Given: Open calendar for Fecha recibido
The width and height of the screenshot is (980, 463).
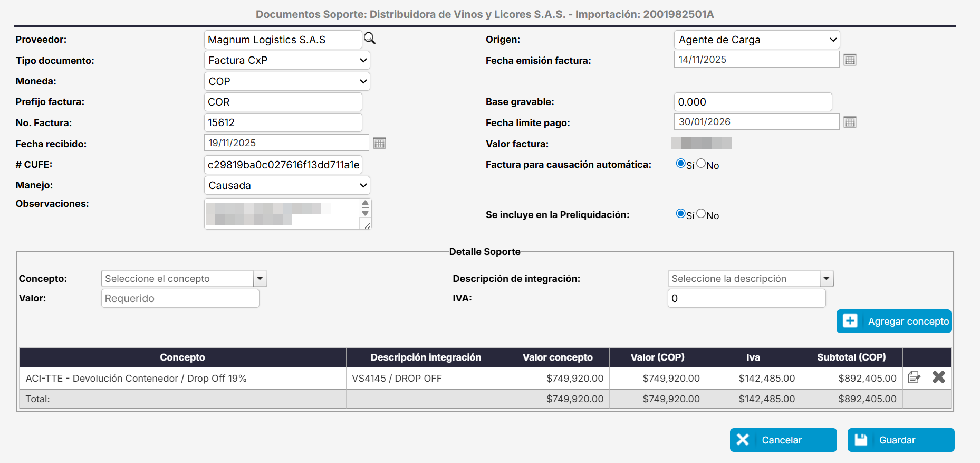Looking at the screenshot, I should (379, 143).
